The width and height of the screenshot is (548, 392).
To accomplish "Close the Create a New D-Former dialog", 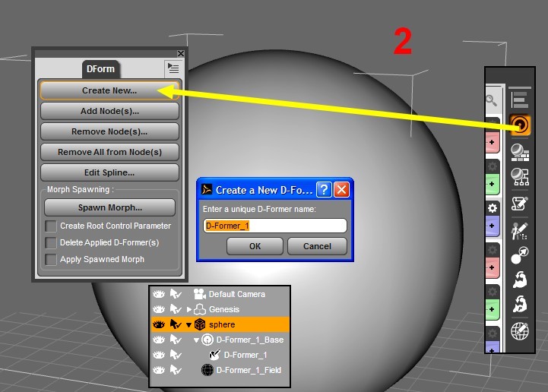I will coord(341,190).
